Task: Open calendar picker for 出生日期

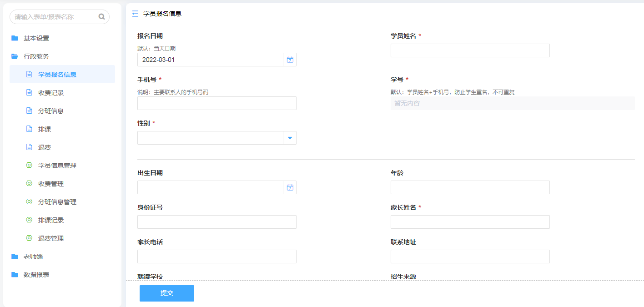Action: [290, 187]
